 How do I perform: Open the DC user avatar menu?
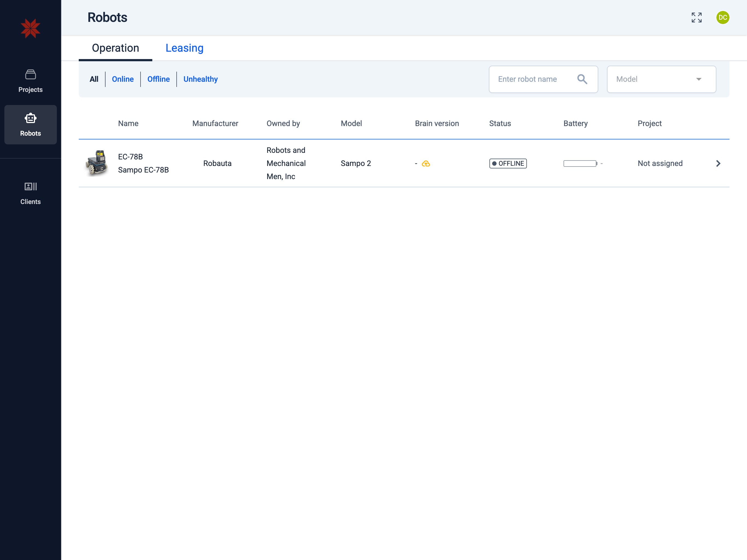pyautogui.click(x=722, y=17)
